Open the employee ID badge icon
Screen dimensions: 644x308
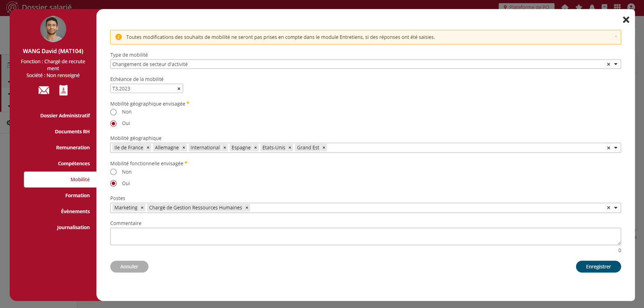pos(64,90)
